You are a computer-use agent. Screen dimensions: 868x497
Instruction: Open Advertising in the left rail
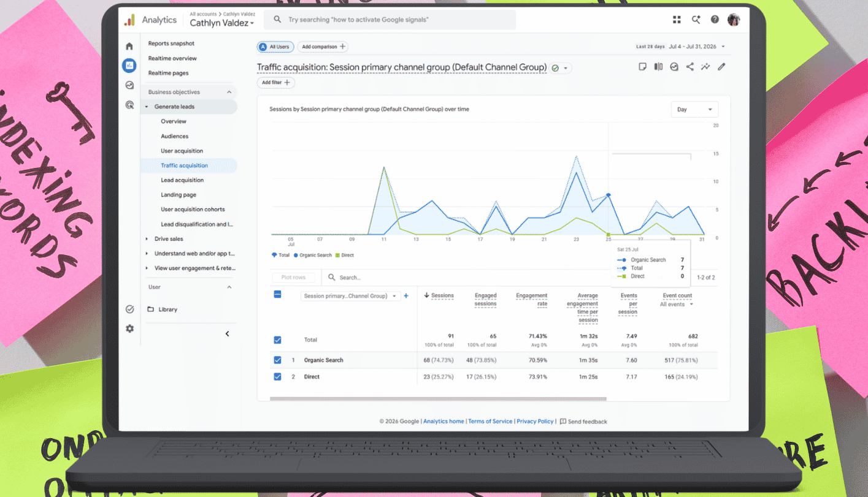pos(129,105)
